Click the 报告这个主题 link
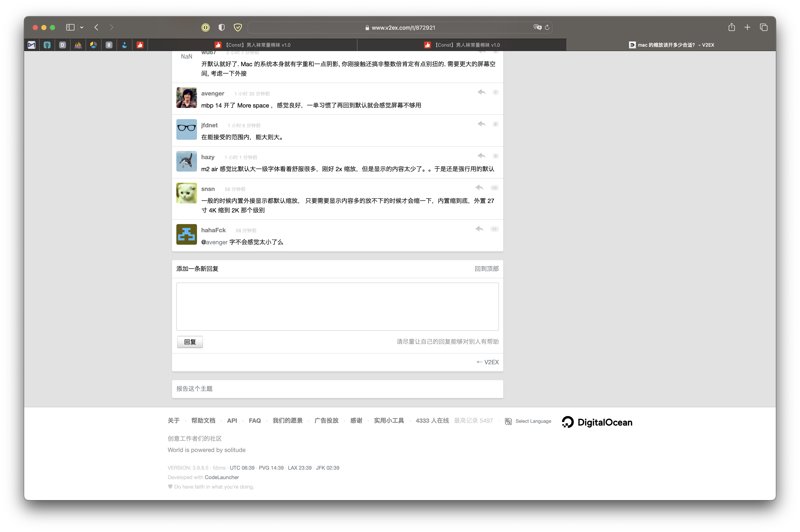This screenshot has width=800, height=532. click(194, 389)
